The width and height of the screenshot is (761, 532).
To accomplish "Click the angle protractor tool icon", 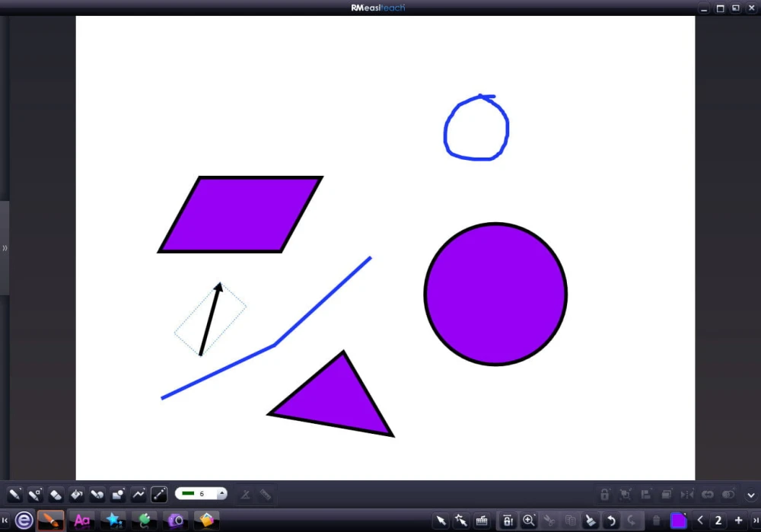I will (x=246, y=494).
